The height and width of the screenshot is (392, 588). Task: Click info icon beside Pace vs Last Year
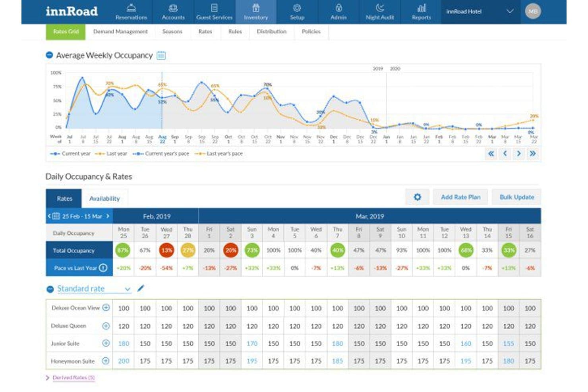point(103,268)
